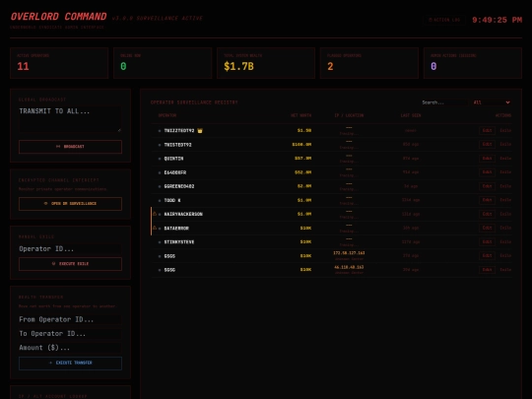Exile the TWISTEDT92 operator
This screenshot has height=399, width=532.
click(x=505, y=145)
